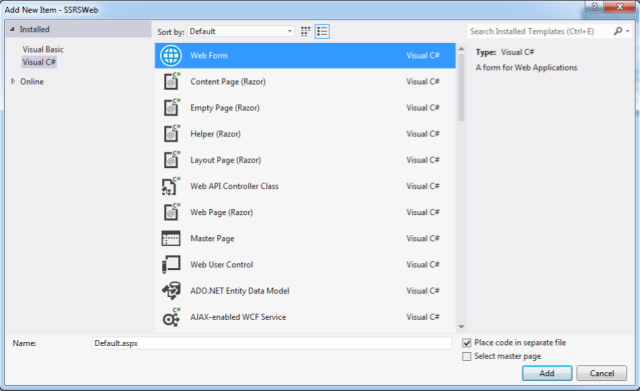This screenshot has height=391, width=640.
Task: Select 'Master Page' template text
Action: tap(212, 238)
